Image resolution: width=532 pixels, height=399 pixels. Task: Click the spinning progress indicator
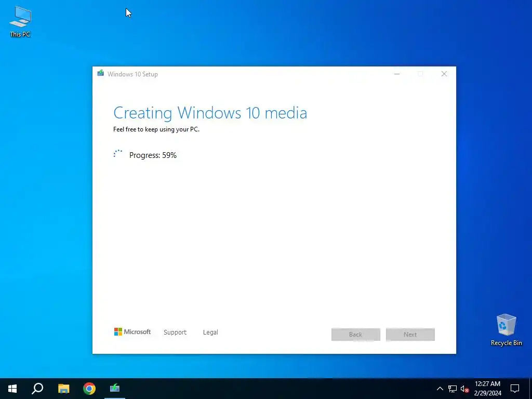(x=118, y=154)
